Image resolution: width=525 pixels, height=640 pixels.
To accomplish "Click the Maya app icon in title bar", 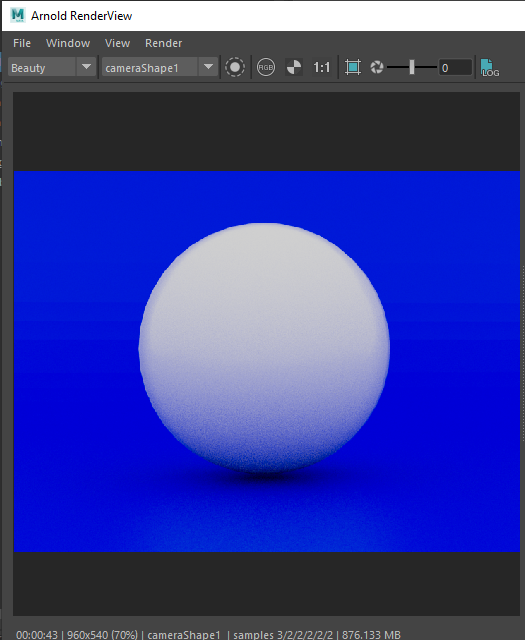I will point(18,16).
